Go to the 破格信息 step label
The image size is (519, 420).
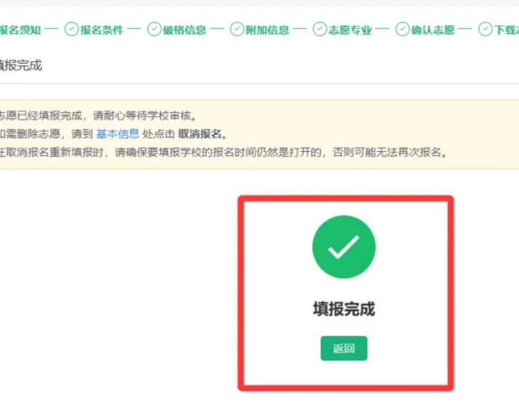[x=184, y=30]
